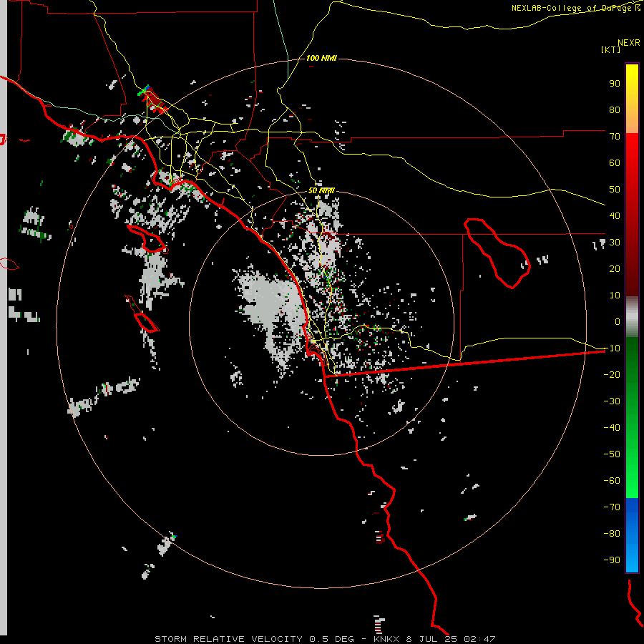Click the -30 scale label

click(x=612, y=401)
